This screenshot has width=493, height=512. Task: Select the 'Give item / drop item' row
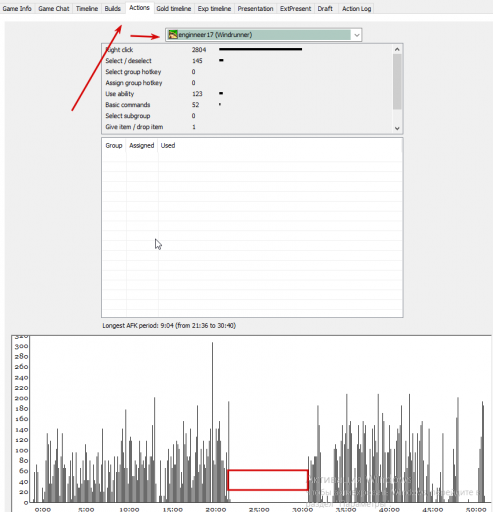tap(247, 127)
